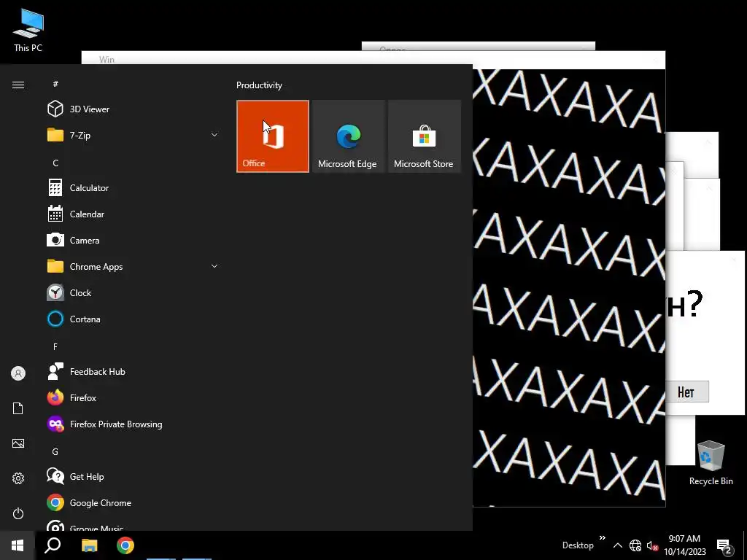Expand the 7-Zip folder chevron
The image size is (747, 560).
pos(214,135)
